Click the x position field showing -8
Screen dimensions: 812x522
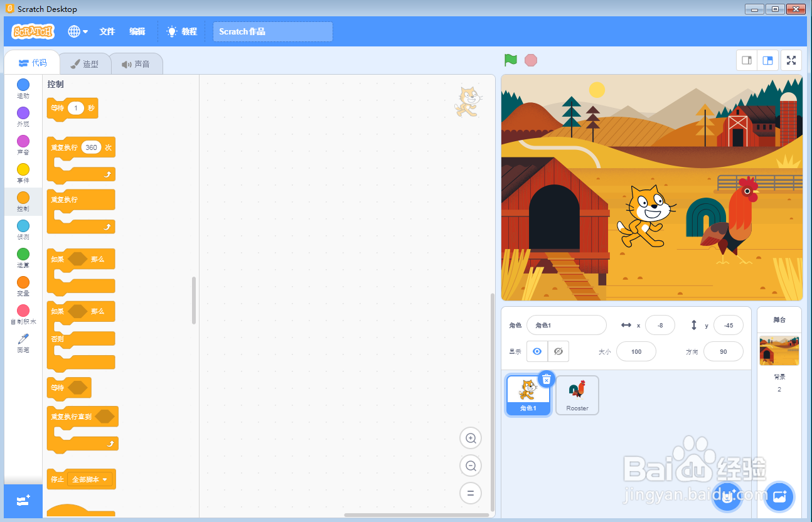point(660,325)
